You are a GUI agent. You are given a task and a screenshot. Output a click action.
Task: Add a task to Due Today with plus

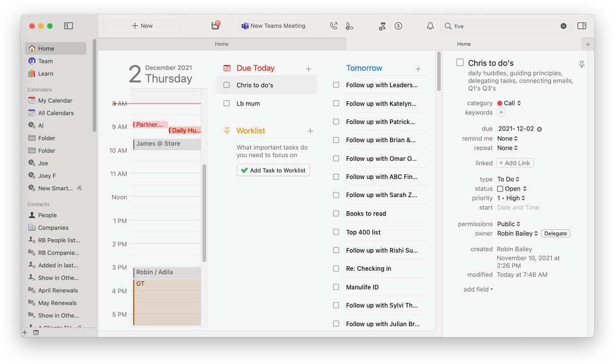[309, 69]
